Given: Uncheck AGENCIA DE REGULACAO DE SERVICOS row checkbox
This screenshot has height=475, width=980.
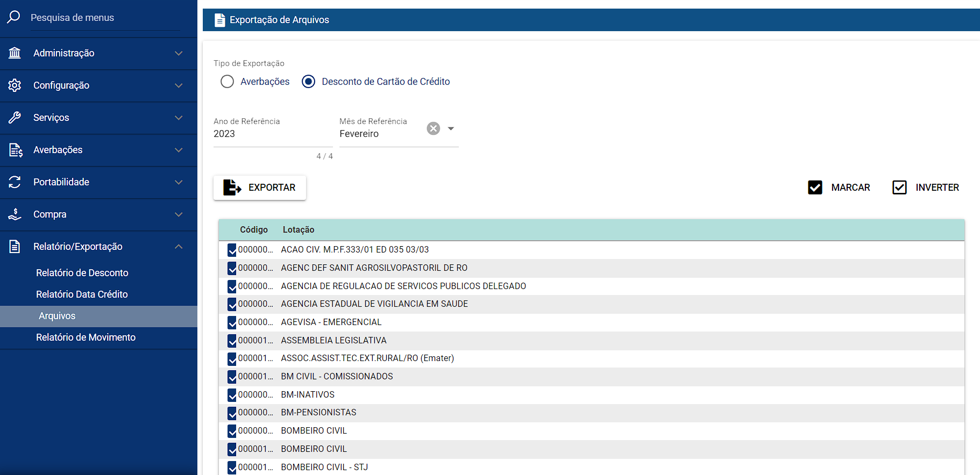Looking at the screenshot, I should click(x=232, y=286).
